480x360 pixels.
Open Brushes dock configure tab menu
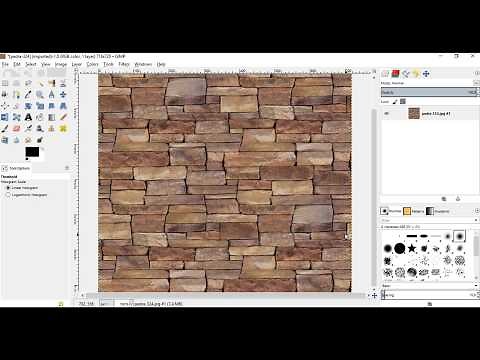[477, 211]
